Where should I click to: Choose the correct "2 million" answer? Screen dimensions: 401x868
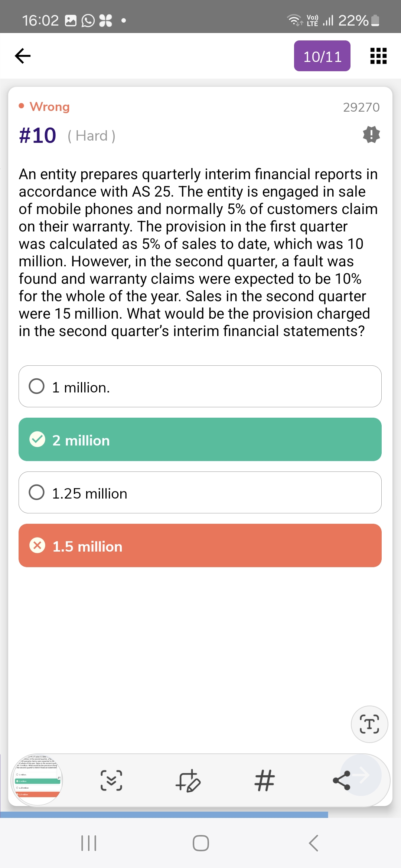click(x=200, y=440)
